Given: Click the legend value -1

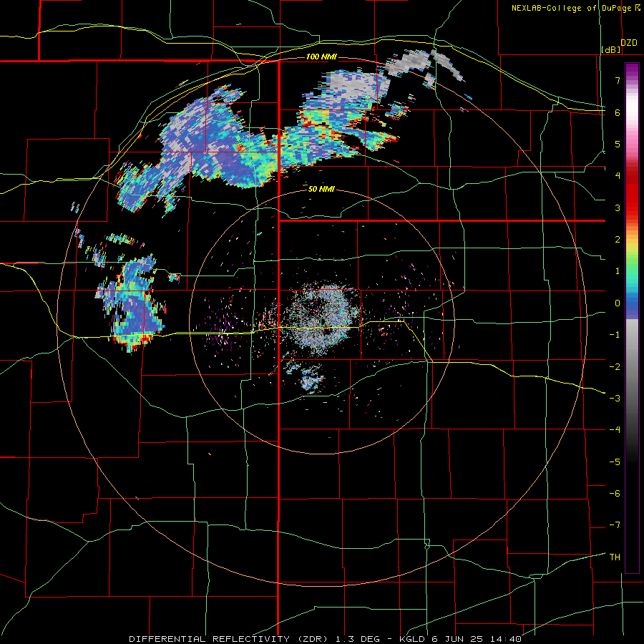Looking at the screenshot, I should coord(615,335).
